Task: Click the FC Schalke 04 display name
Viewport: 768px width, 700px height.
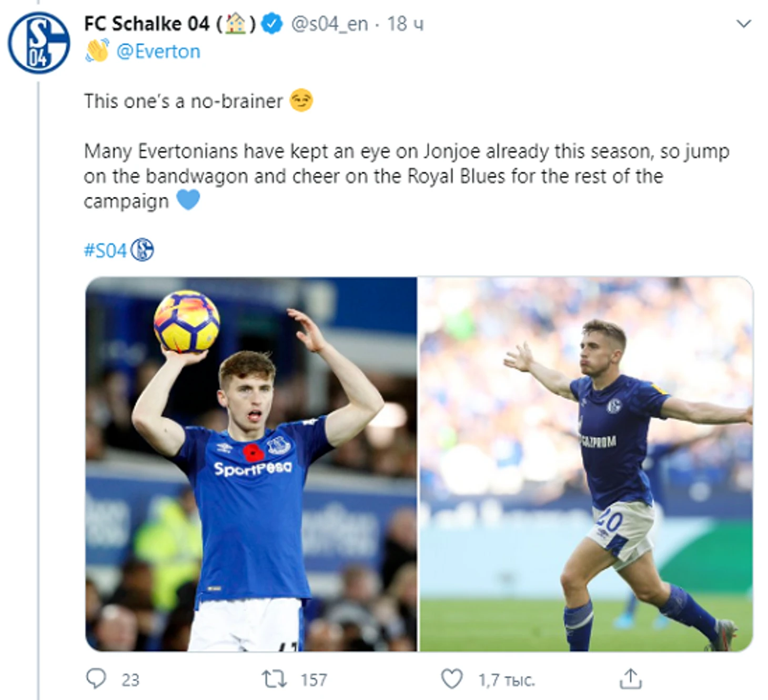Action: tap(146, 24)
